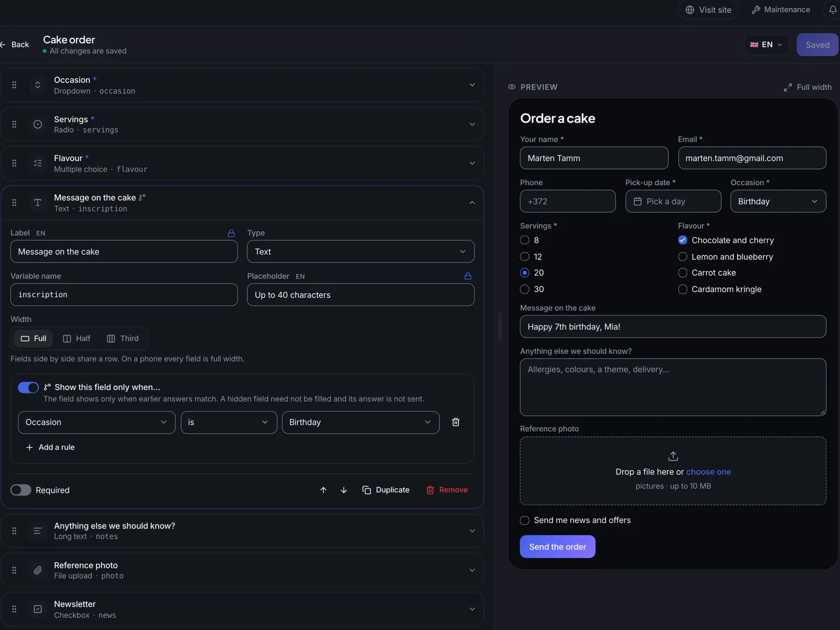
Task: Move the field up with arrow icon
Action: (323, 490)
